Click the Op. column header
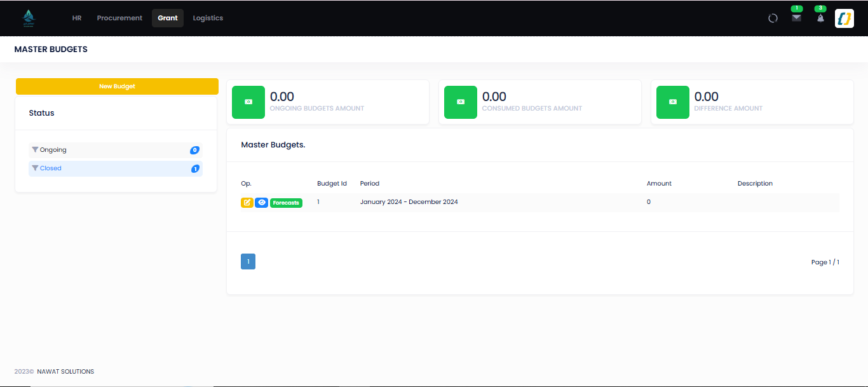868x387 pixels. [246, 184]
